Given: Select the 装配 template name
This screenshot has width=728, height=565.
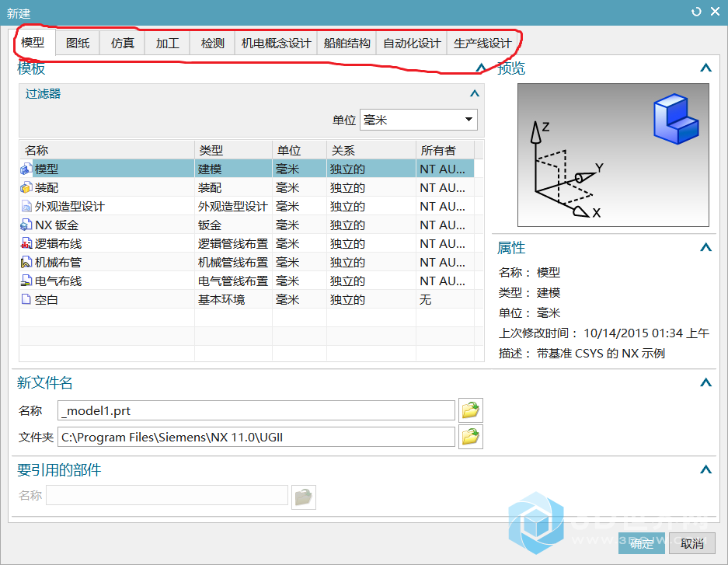Looking at the screenshot, I should [47, 187].
